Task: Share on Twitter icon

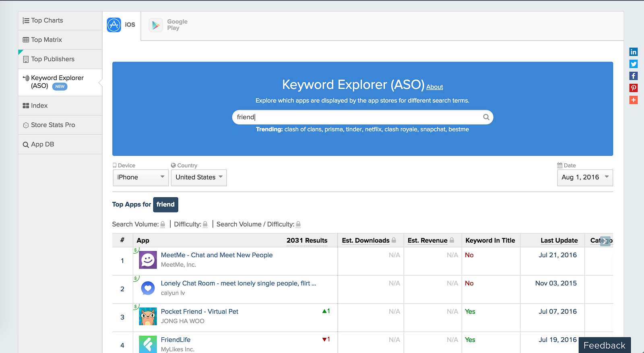Action: point(634,64)
